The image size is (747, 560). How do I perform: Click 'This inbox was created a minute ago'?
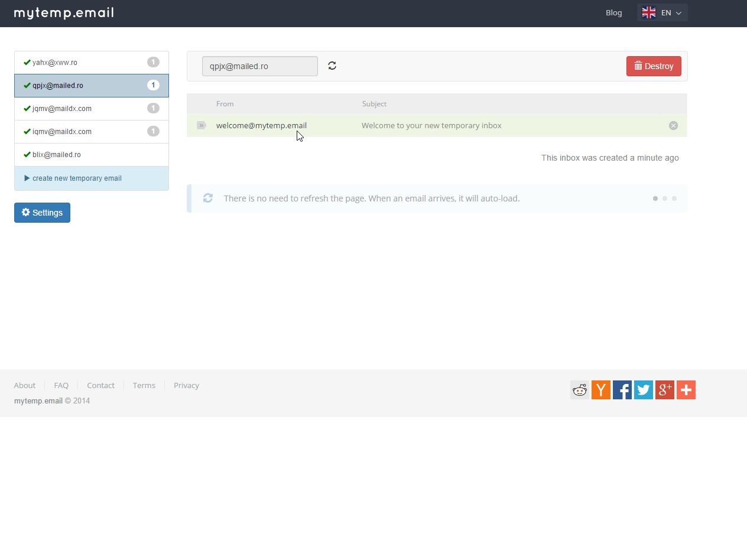pos(610,158)
